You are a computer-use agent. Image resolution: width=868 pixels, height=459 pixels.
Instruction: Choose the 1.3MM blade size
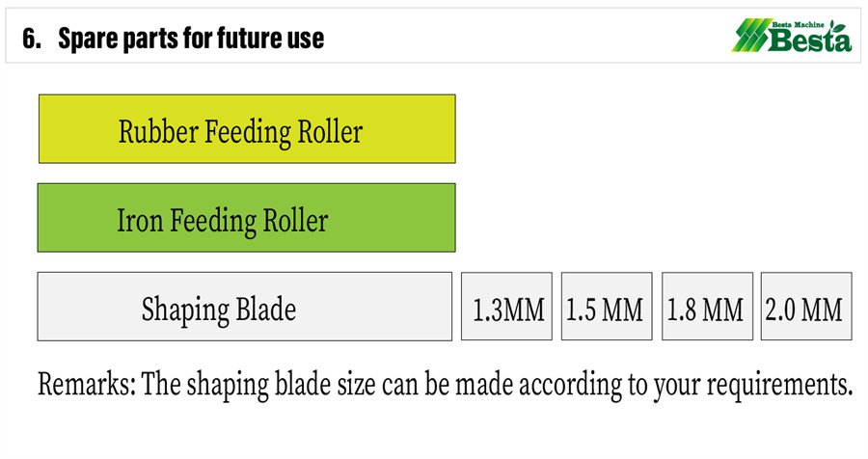506,307
